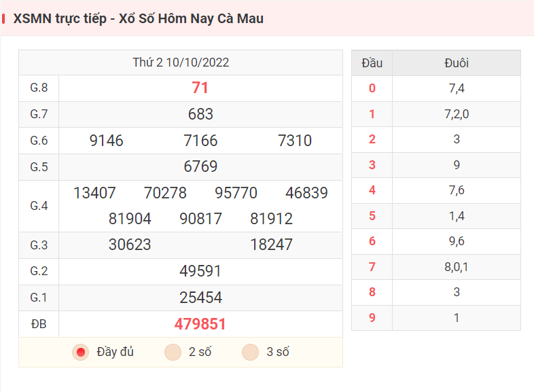534x392 pixels.
Task: Click the special prize number 479851
Action: pyautogui.click(x=200, y=324)
